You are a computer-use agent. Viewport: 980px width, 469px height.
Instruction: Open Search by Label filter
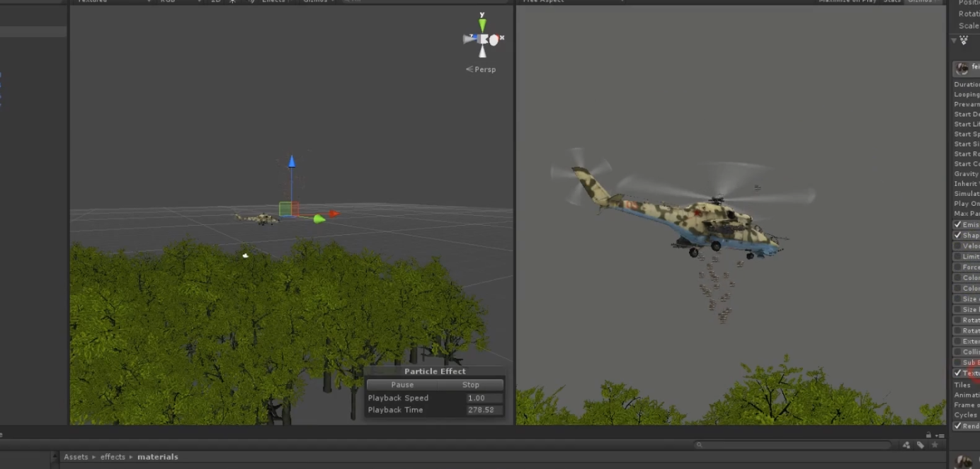click(x=921, y=445)
